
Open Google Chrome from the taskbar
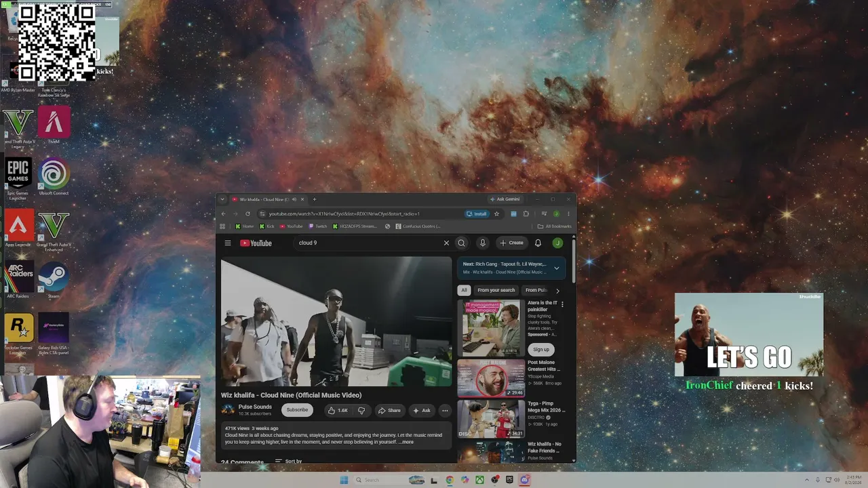[450, 480]
